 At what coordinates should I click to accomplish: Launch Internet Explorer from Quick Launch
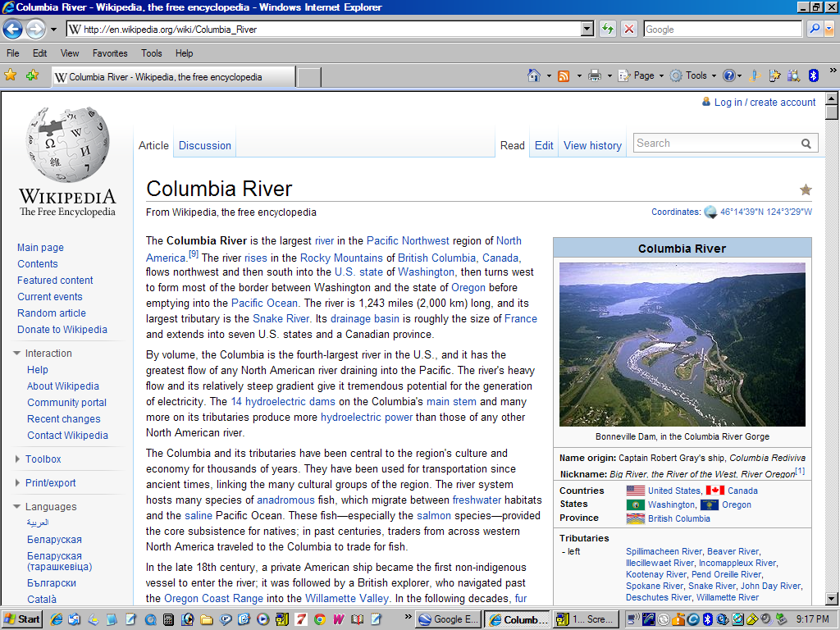click(57, 620)
